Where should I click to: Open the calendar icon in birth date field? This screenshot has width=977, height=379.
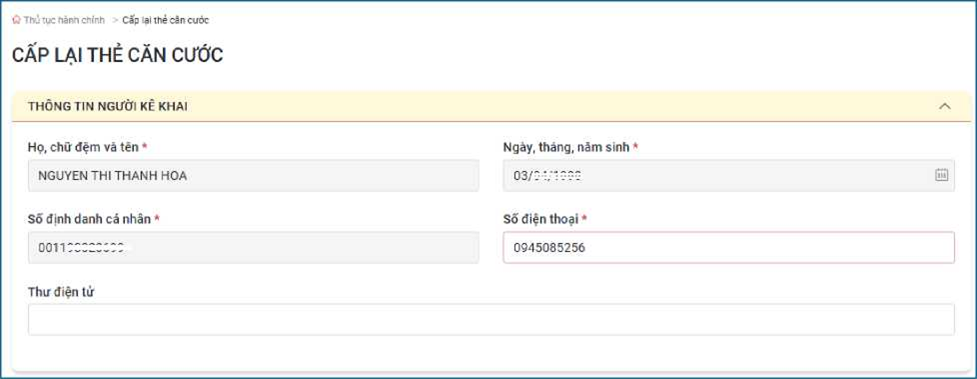(x=941, y=175)
